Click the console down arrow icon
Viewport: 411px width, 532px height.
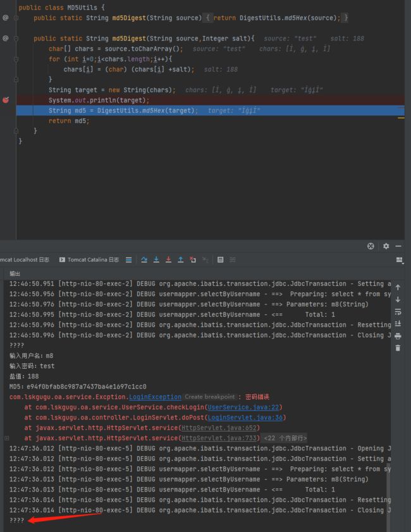(398, 300)
